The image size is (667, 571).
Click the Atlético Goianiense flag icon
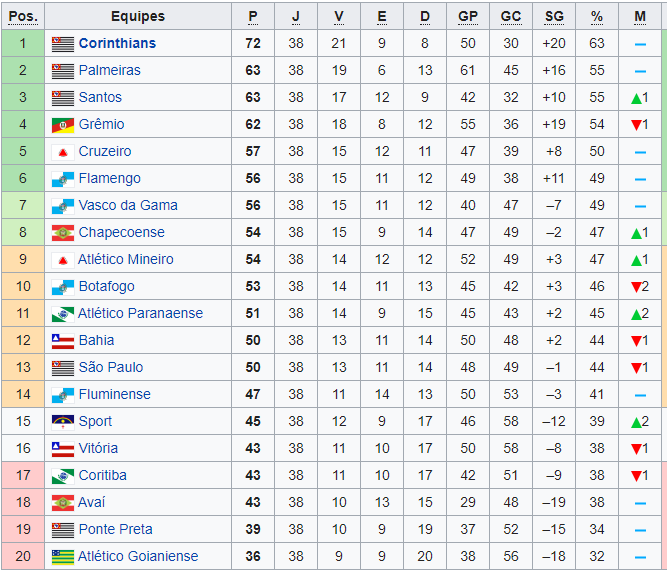coord(63,557)
